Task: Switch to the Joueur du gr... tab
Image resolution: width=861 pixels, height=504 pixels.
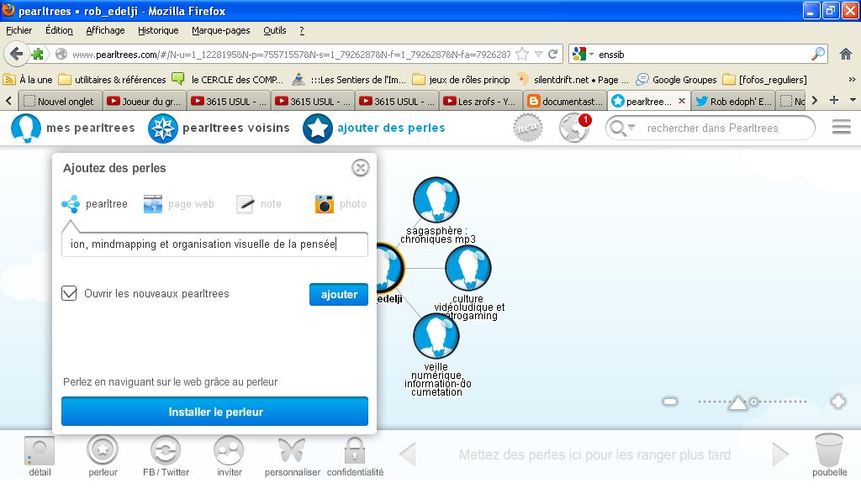Action: point(144,102)
